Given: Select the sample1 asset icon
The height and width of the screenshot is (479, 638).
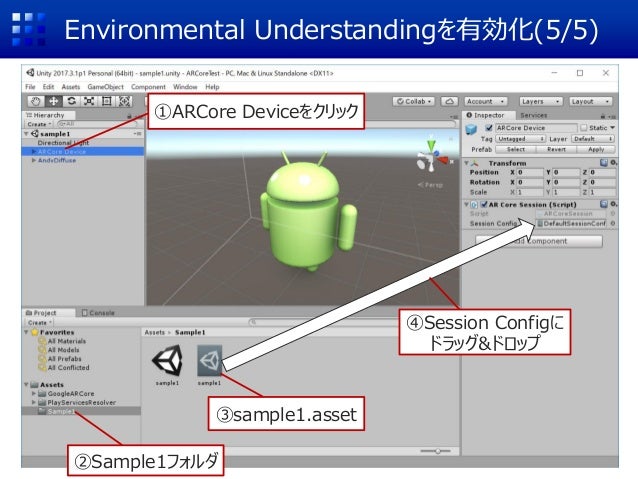Looking at the screenshot, I should coord(210,360).
